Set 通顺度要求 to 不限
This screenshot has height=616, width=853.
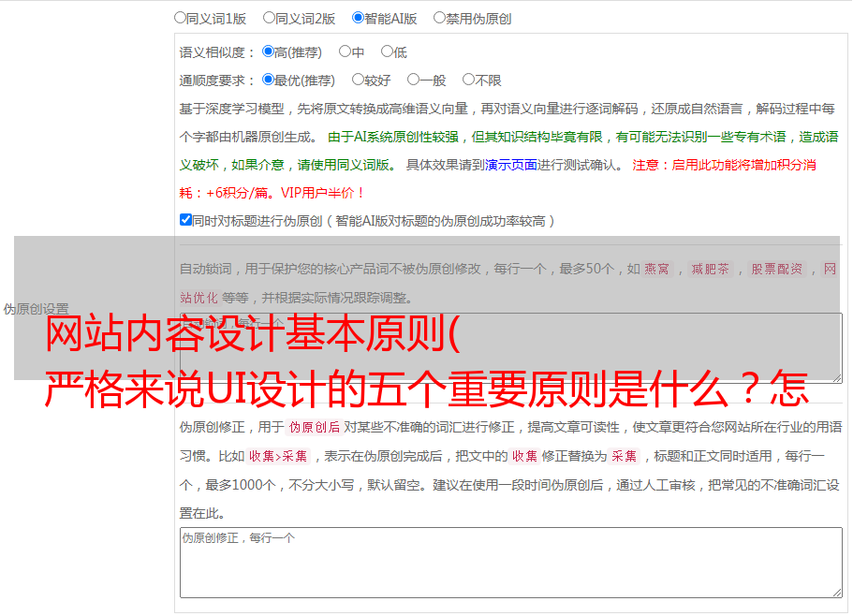coord(469,81)
